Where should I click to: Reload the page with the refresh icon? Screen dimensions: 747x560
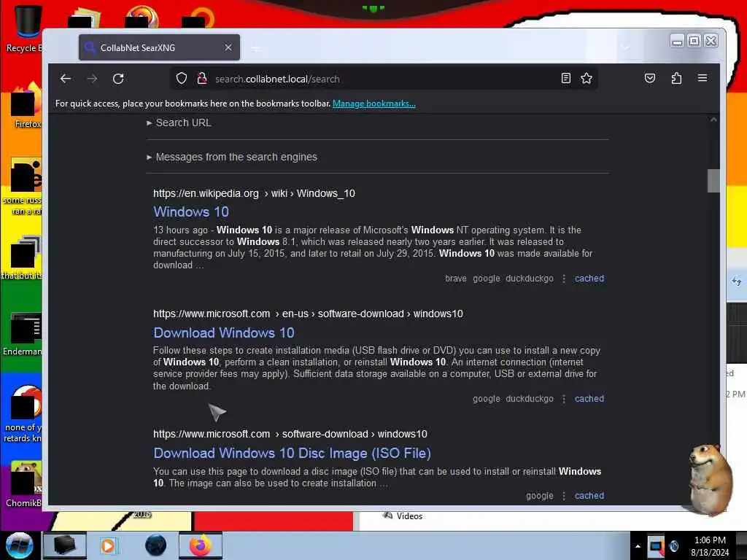click(x=118, y=79)
